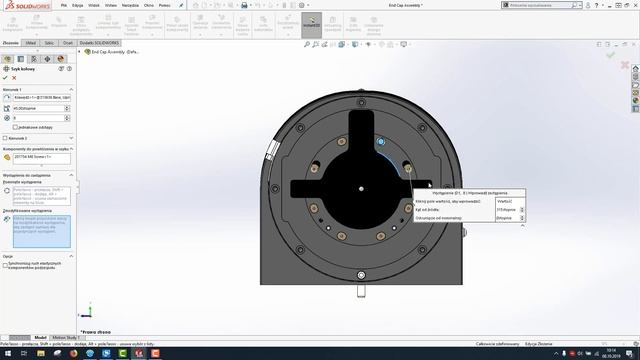
Task: Open the Narzędzia menu
Action: click(130, 6)
